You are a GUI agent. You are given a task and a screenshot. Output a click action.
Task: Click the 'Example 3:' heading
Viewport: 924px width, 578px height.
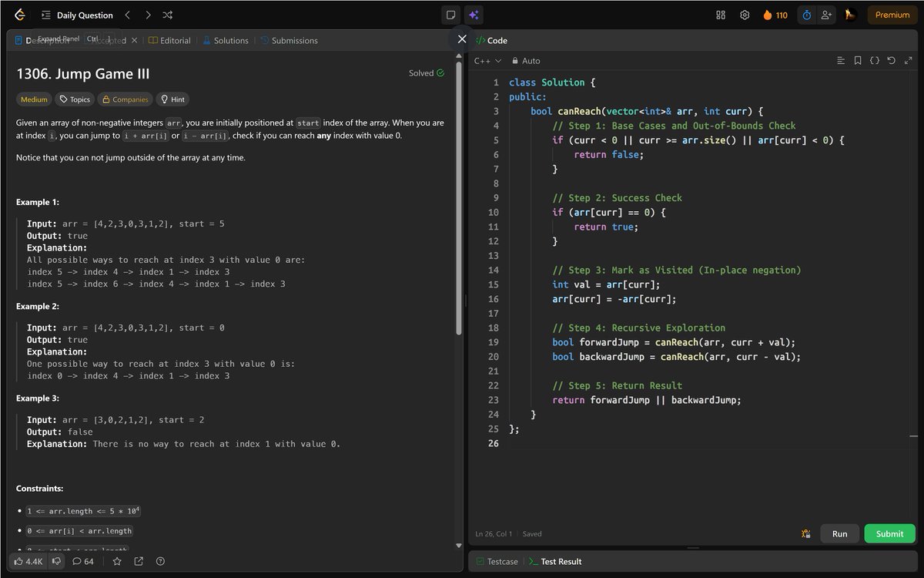pyautogui.click(x=38, y=398)
